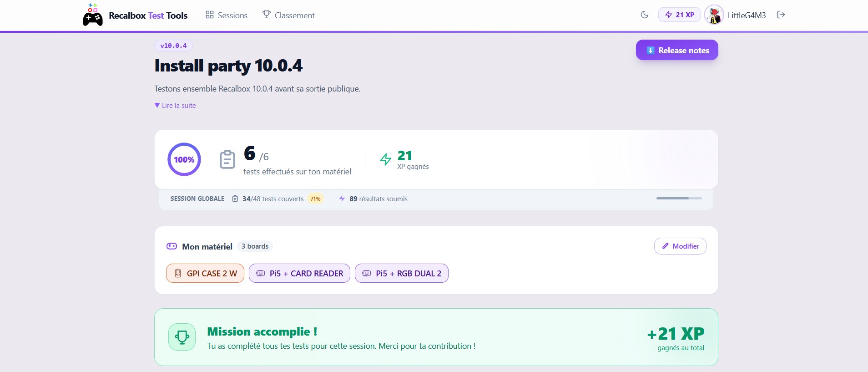Image resolution: width=868 pixels, height=372 pixels.
Task: Open the Sessions menu item
Action: point(227,15)
